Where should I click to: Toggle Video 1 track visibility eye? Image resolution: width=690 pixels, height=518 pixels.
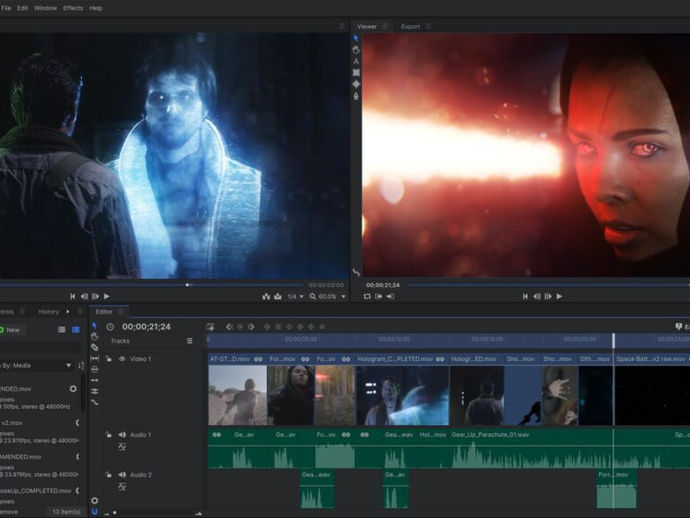click(x=122, y=358)
